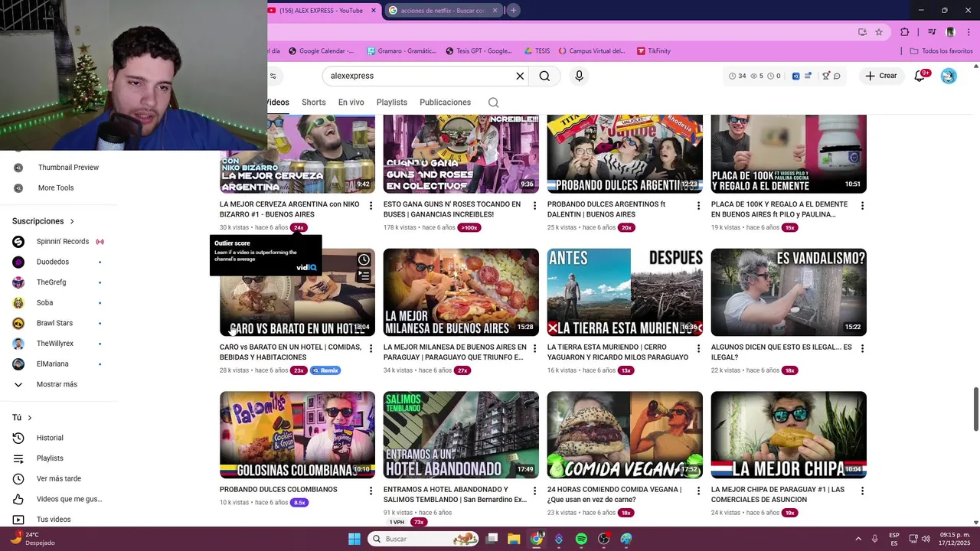Image resolution: width=980 pixels, height=551 pixels.
Task: Bookmark page with Chrome star icon
Action: pos(879,32)
